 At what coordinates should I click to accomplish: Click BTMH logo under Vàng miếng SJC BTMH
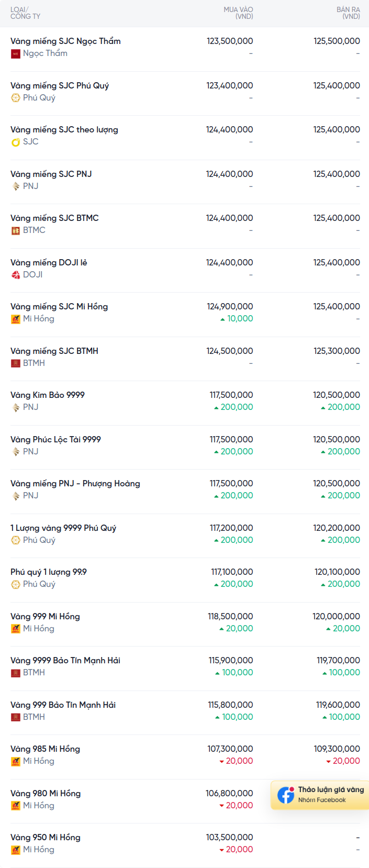[x=16, y=363]
